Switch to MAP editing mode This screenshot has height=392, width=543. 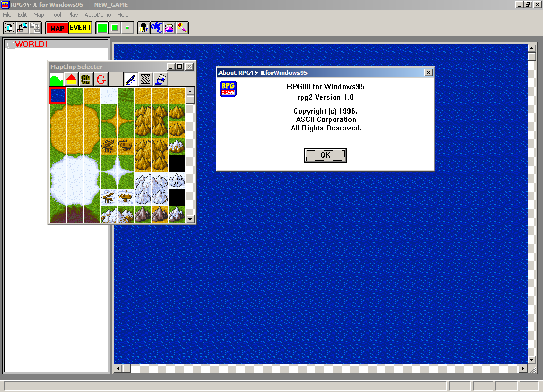pyautogui.click(x=57, y=28)
